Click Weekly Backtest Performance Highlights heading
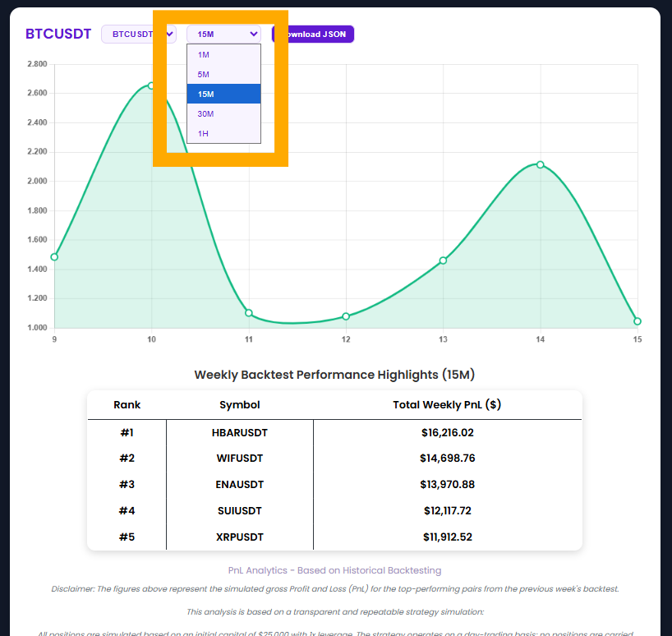This screenshot has height=636, width=672. tap(334, 375)
